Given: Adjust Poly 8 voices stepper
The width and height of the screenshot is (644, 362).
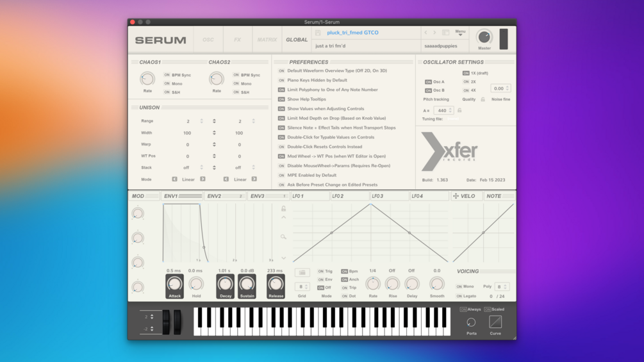Looking at the screenshot, I should [x=505, y=286].
